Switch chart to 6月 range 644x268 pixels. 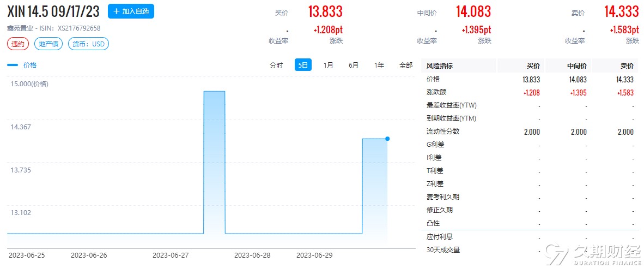coord(354,65)
